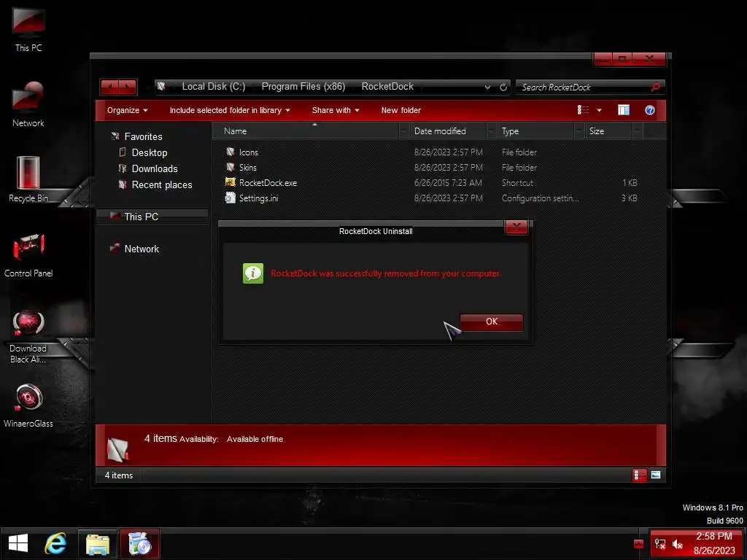Image resolution: width=747 pixels, height=560 pixels.
Task: Select the RocketDock.exe shortcut
Action: [268, 183]
